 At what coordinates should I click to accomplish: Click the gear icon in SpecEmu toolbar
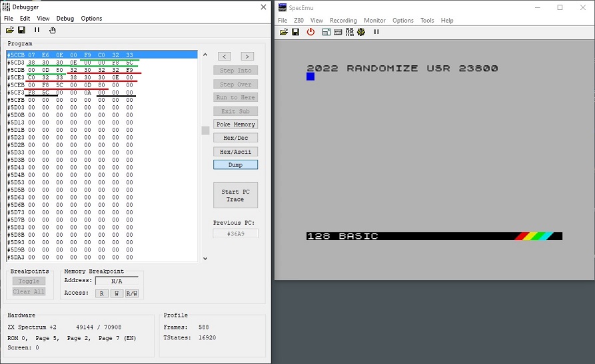[x=361, y=32]
